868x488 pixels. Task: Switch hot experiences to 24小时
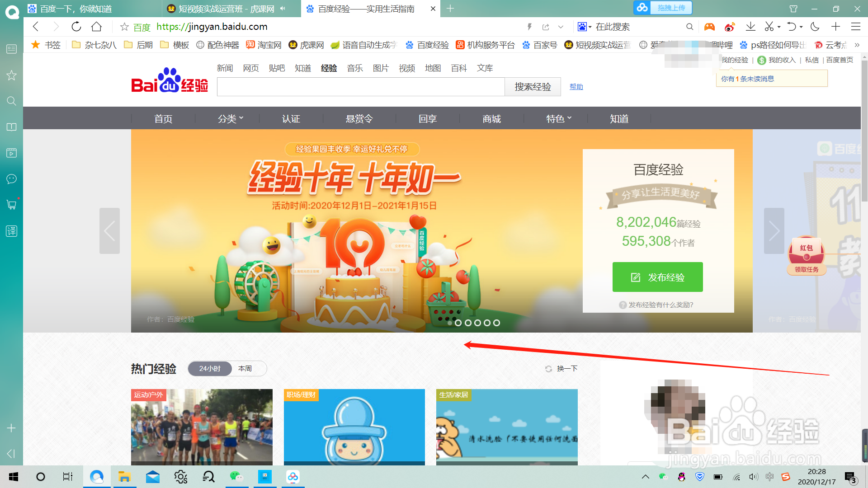[210, 369]
